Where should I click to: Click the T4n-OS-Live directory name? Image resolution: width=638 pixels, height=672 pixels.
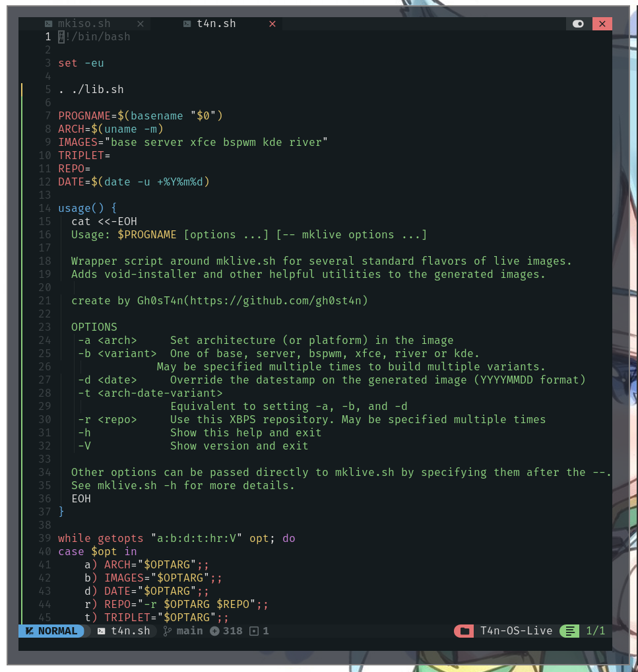point(516,631)
